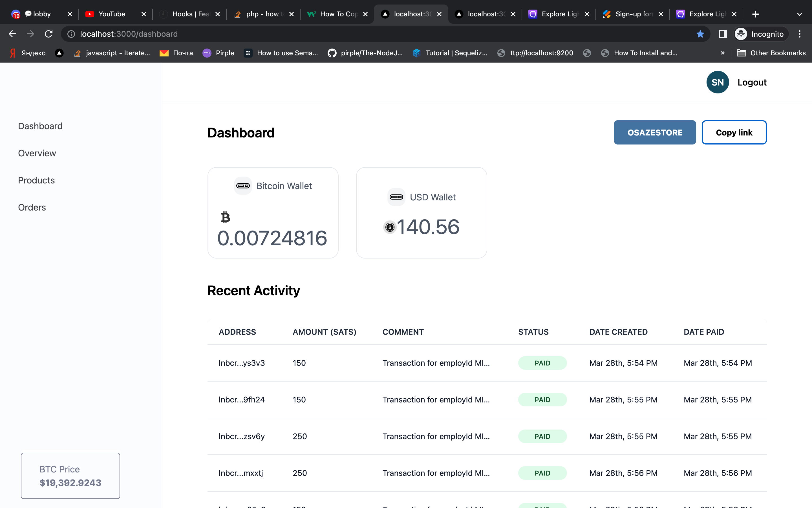Click the USD dollar coin icon

tap(390, 227)
